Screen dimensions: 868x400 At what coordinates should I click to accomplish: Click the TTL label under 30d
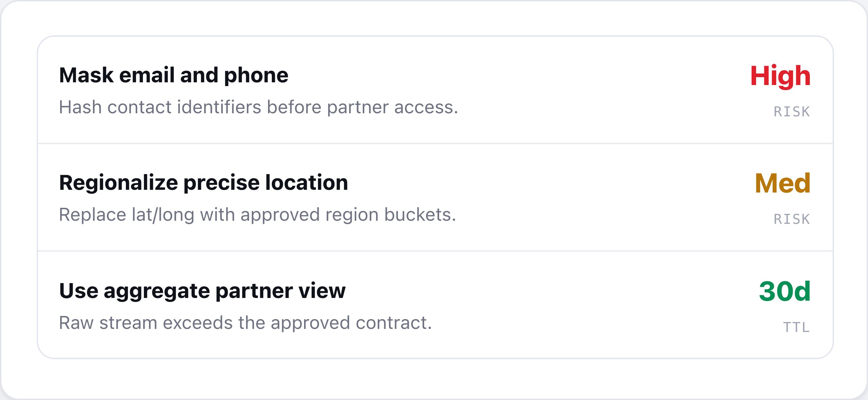click(797, 327)
